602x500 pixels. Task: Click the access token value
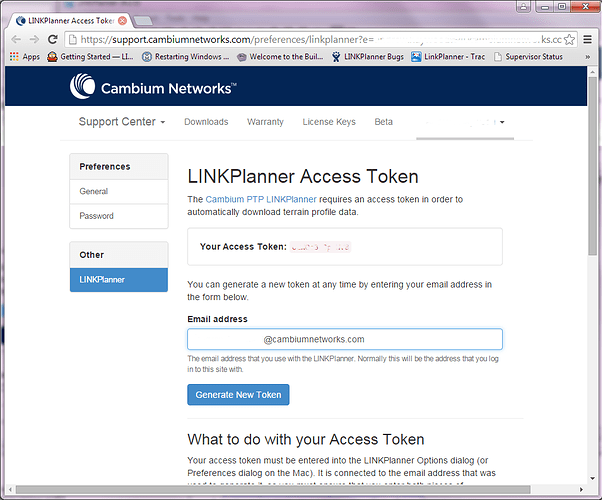(x=320, y=247)
